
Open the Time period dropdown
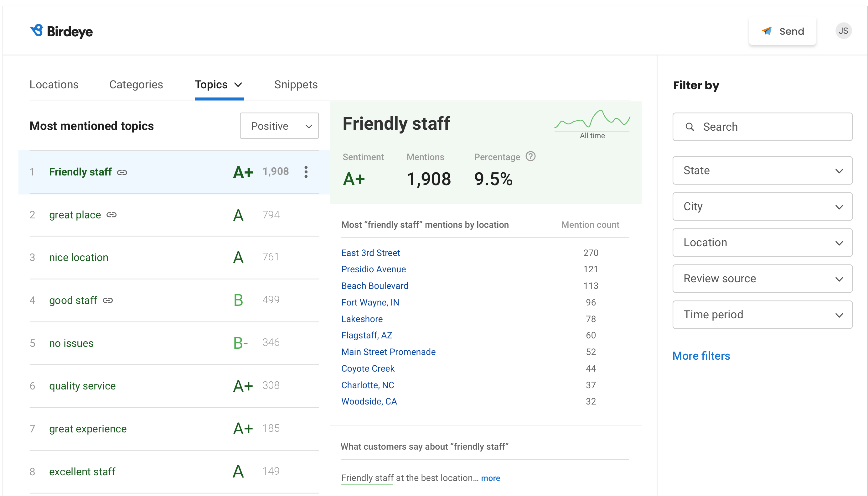(x=762, y=315)
